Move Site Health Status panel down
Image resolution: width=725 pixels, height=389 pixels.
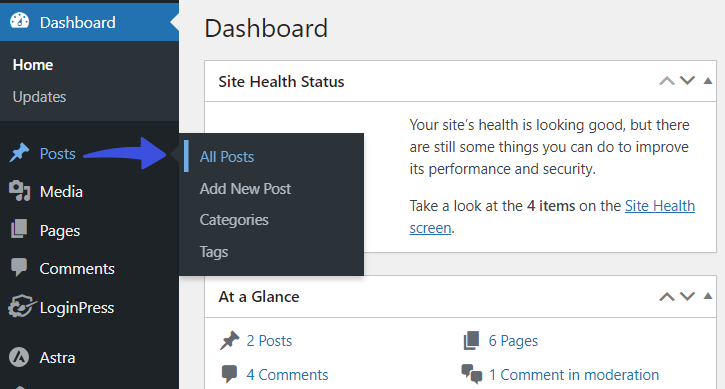[688, 81]
